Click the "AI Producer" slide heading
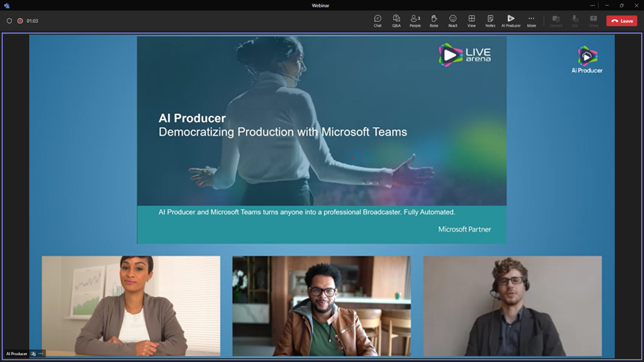The width and height of the screenshot is (644, 362). (192, 119)
